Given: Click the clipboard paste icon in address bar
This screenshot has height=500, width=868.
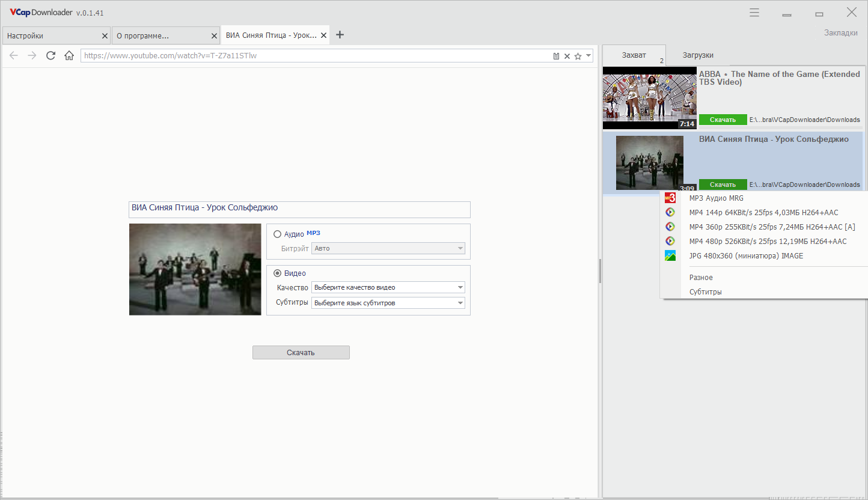Looking at the screenshot, I should (x=556, y=56).
